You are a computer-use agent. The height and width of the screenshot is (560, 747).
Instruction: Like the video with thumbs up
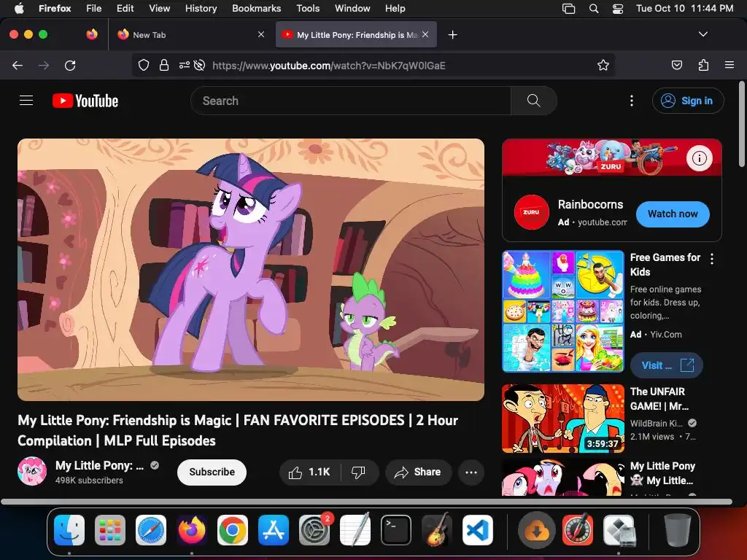point(309,472)
